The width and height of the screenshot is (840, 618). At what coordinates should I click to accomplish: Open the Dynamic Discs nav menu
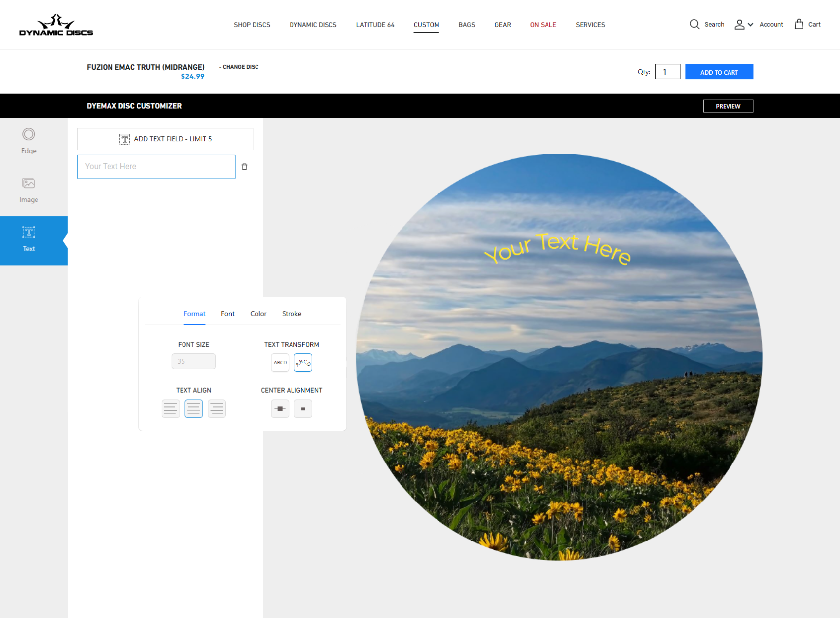point(313,25)
